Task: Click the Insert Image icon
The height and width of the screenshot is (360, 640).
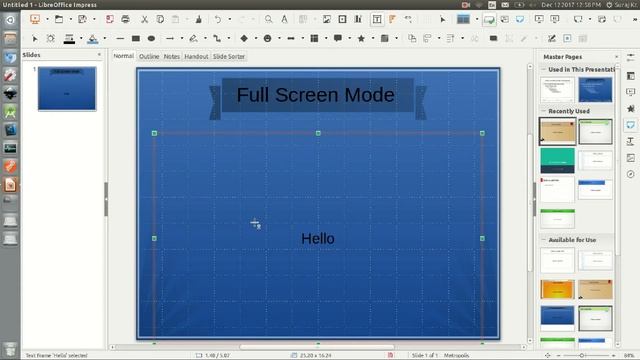Action: [327, 19]
